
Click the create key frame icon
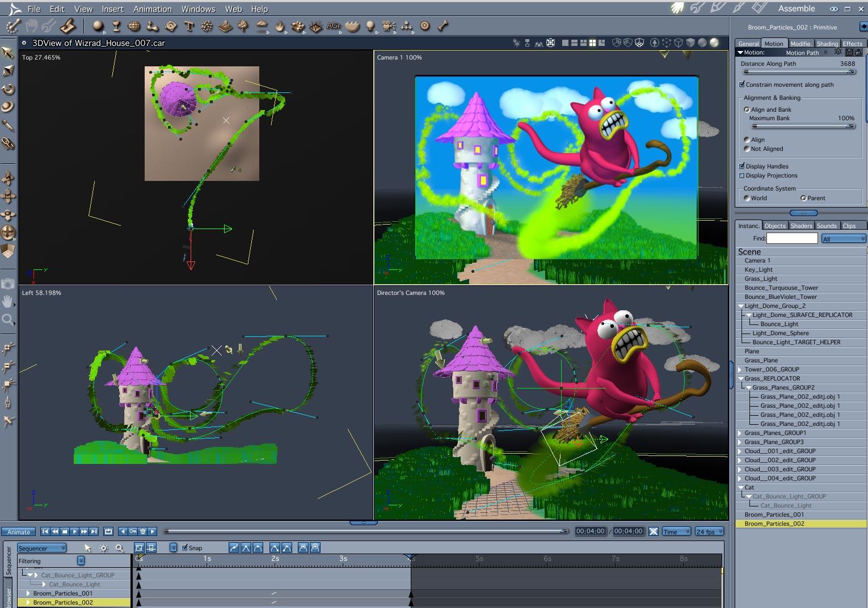coord(133,531)
